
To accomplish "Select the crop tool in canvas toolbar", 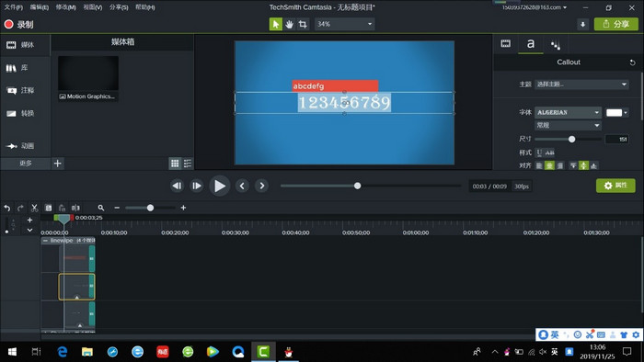I will [x=303, y=24].
